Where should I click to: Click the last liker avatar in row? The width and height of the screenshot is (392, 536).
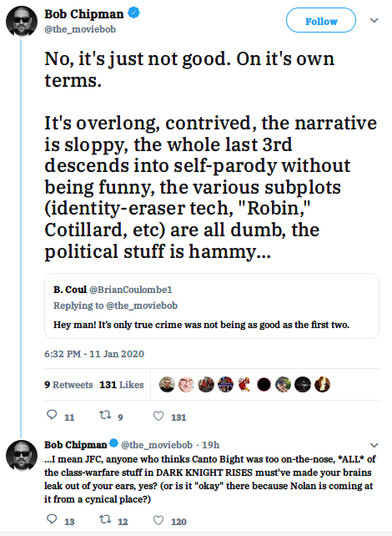coord(322,385)
